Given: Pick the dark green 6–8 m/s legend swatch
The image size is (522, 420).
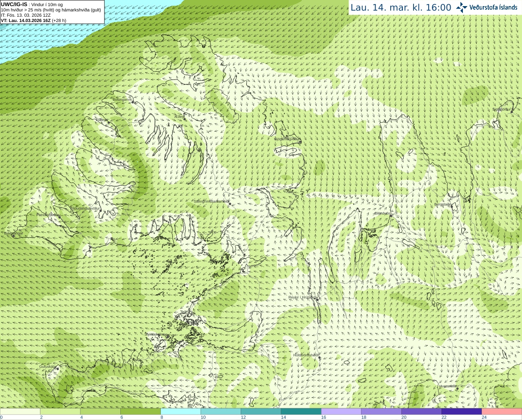Looking at the screenshot, I should [140, 411].
